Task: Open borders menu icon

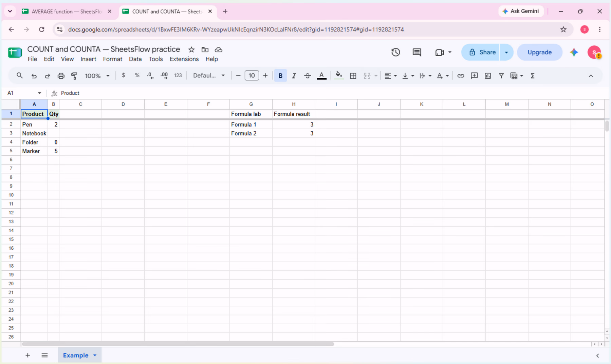Action: pyautogui.click(x=353, y=76)
